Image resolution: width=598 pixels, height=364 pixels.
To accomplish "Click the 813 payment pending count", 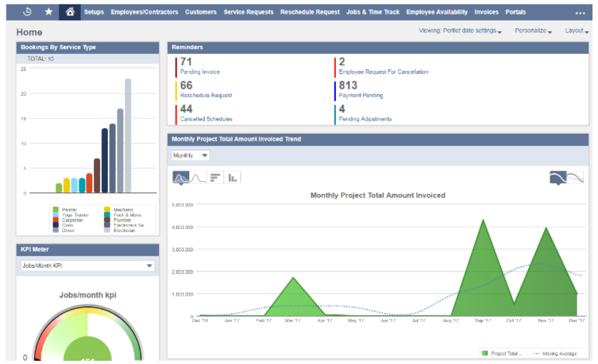I will tap(348, 85).
